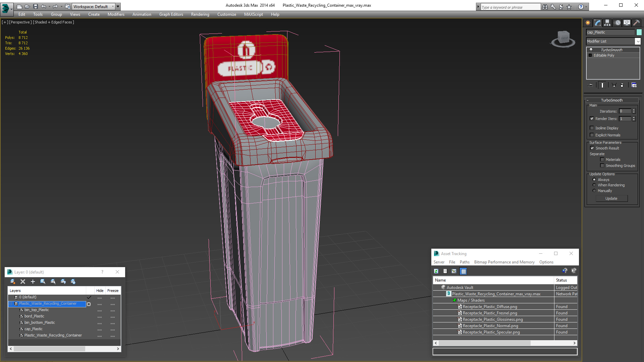
Task: Click the Motion panel wheel icon
Action: [617, 23]
